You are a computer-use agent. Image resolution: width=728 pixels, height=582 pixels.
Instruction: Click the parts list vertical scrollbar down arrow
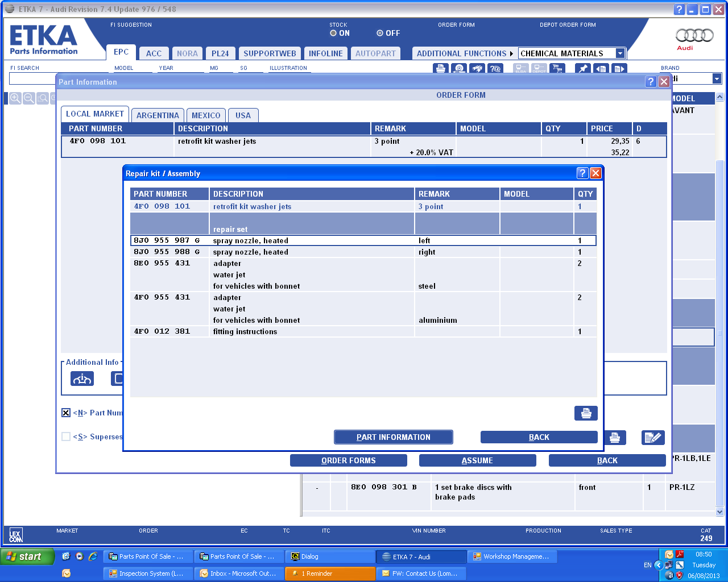click(719, 512)
